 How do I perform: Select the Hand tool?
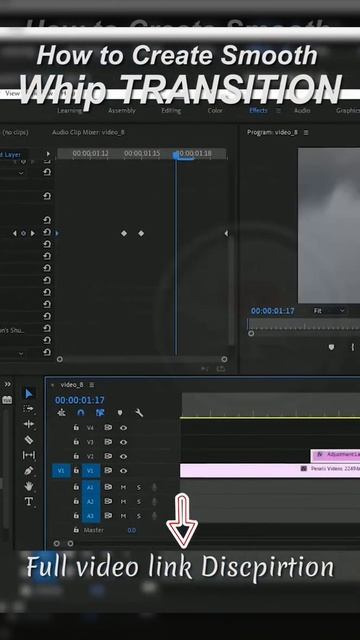(29, 486)
